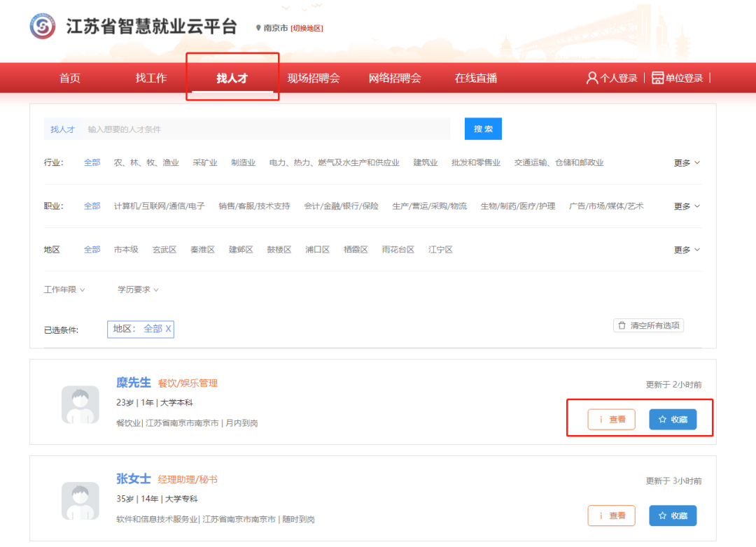Expand more options in 职业 row
756x547 pixels.
click(x=686, y=206)
